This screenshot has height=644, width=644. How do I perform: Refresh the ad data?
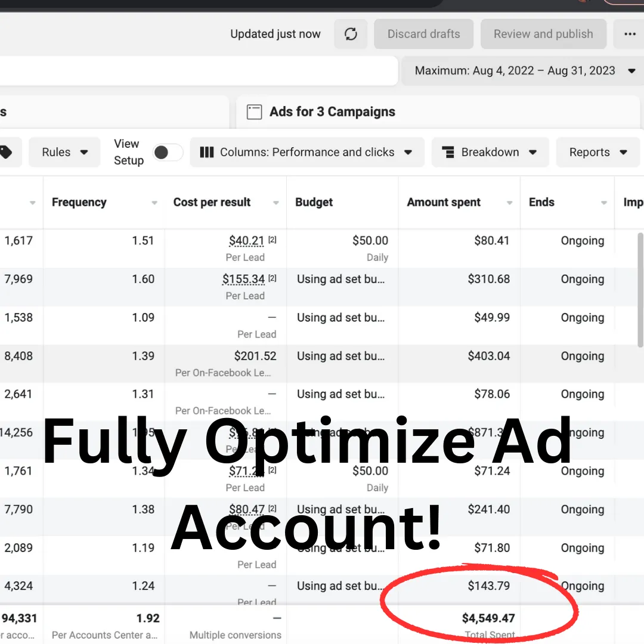click(x=351, y=34)
